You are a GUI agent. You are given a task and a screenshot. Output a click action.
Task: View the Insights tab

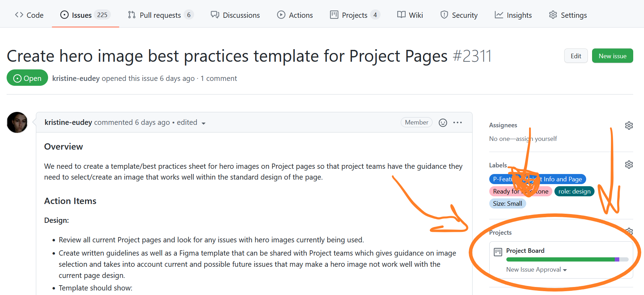513,15
